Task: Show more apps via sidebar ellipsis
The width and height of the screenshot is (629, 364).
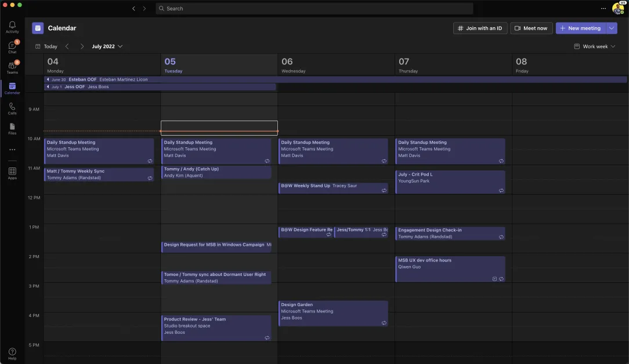Action: point(12,150)
